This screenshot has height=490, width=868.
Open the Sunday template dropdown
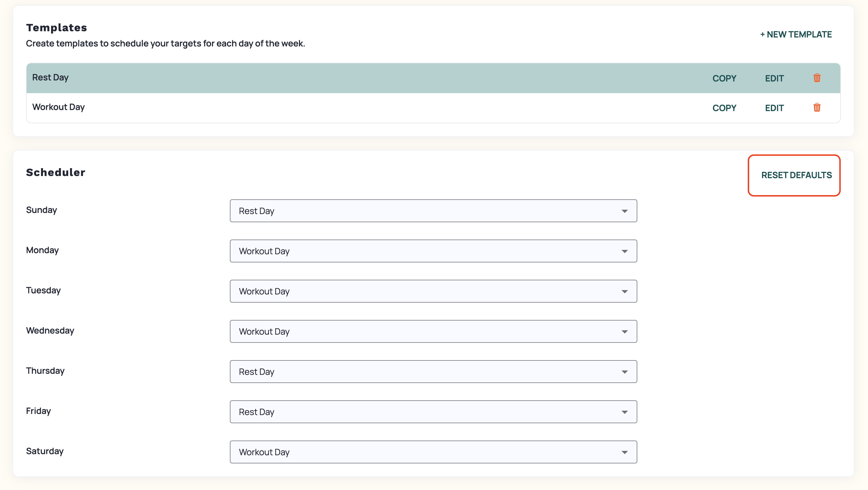[433, 211]
